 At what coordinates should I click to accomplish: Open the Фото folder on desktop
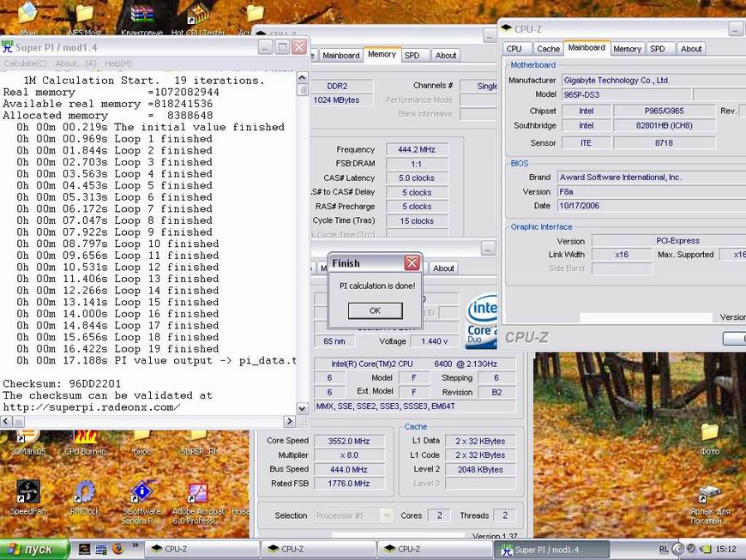click(x=709, y=433)
